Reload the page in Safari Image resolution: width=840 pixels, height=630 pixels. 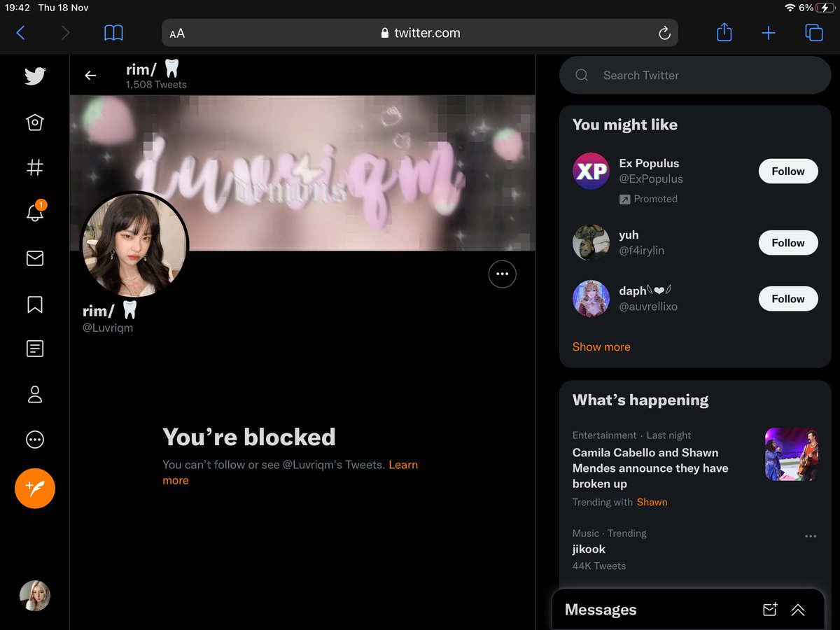coord(664,33)
